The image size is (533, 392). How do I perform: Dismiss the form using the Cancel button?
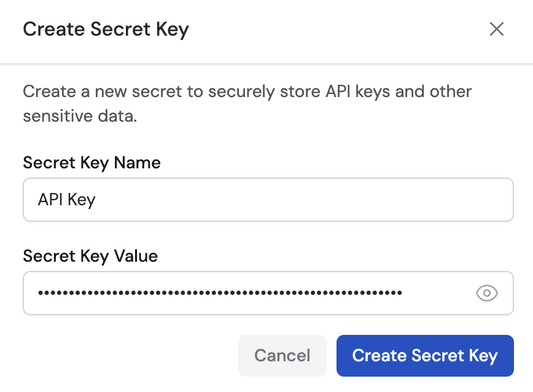[282, 356]
